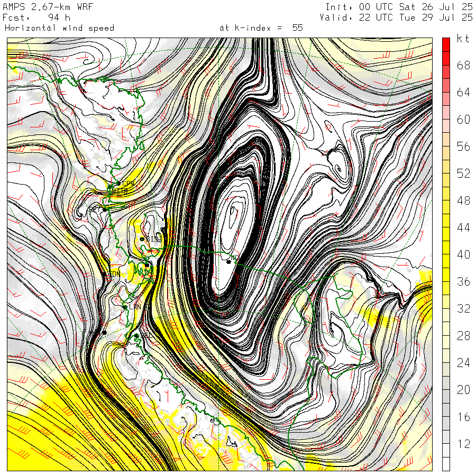This screenshot has height=476, width=476.
Task: Click the 60 value on the colorbar scale
Action: tap(463, 120)
